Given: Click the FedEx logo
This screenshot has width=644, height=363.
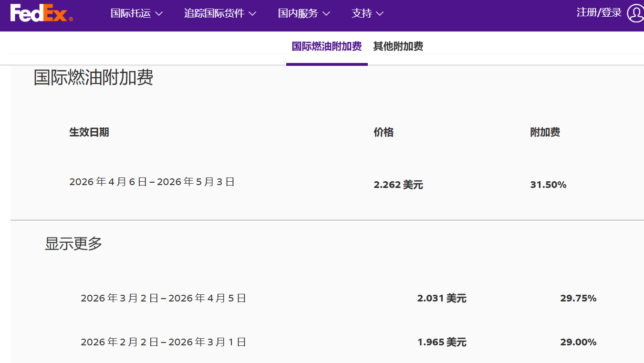Looking at the screenshot, I should pos(41,13).
